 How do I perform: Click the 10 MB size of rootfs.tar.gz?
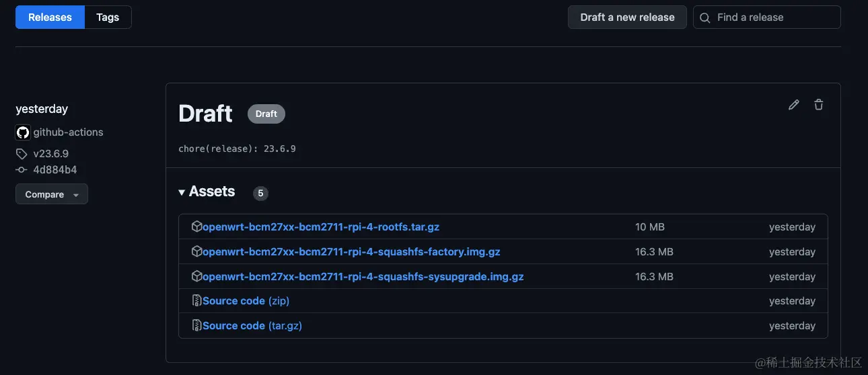pyautogui.click(x=650, y=227)
